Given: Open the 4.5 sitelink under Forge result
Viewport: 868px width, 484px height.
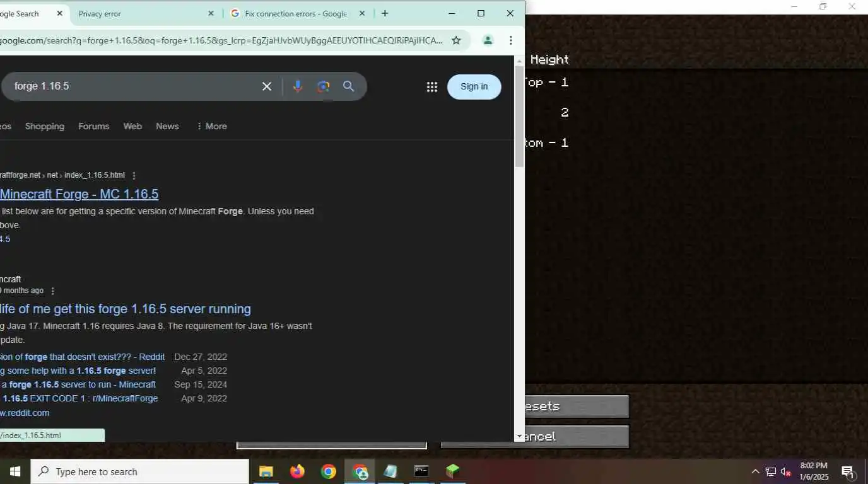Looking at the screenshot, I should click(x=5, y=239).
